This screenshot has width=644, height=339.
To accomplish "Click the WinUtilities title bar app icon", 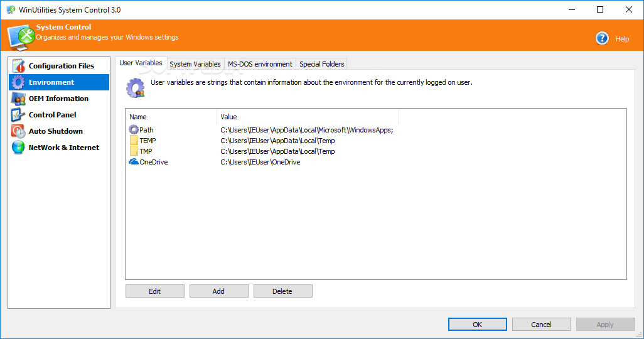I will pos(11,9).
